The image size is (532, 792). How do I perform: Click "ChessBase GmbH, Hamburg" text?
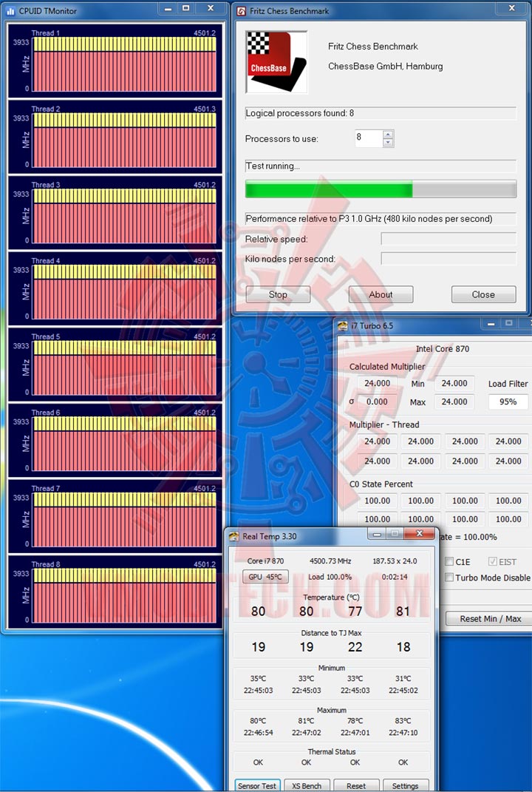pos(386,66)
